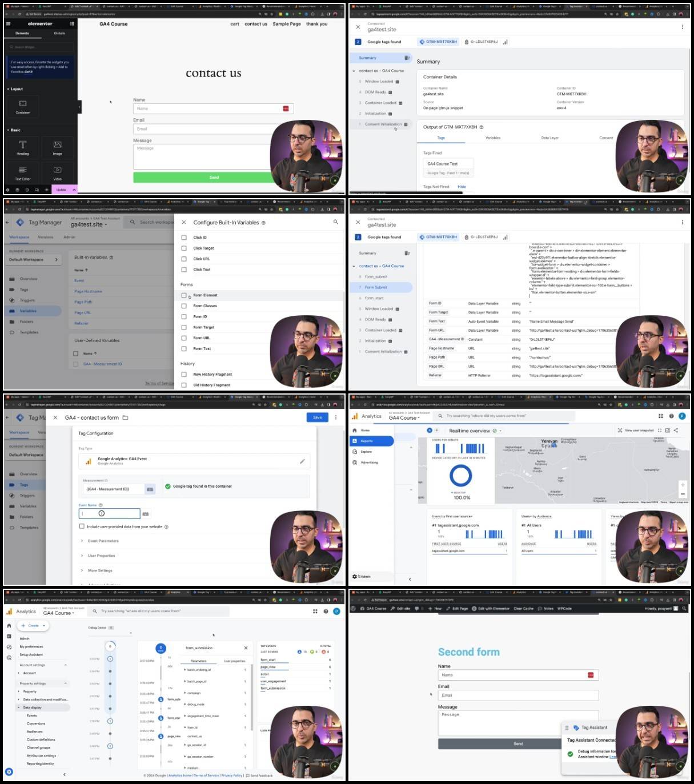Viewport: 694px width, 784px height.
Task: Select the Text Editor widget
Action: [23, 172]
